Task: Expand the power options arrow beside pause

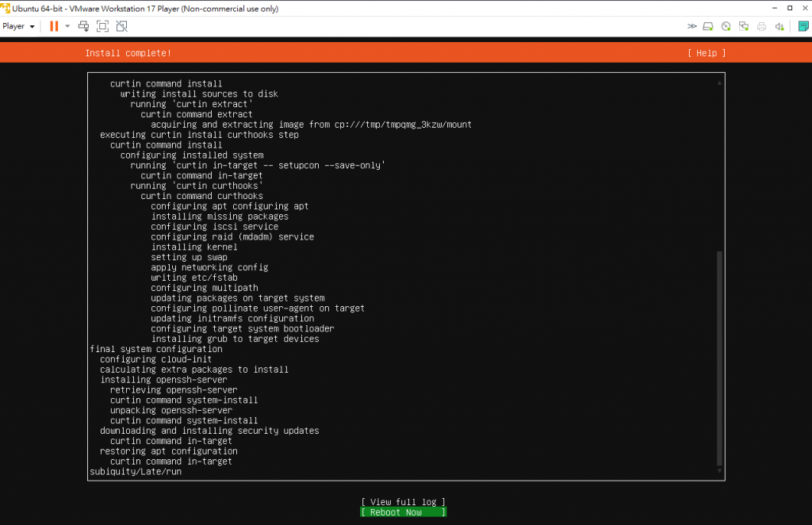Action: point(67,26)
